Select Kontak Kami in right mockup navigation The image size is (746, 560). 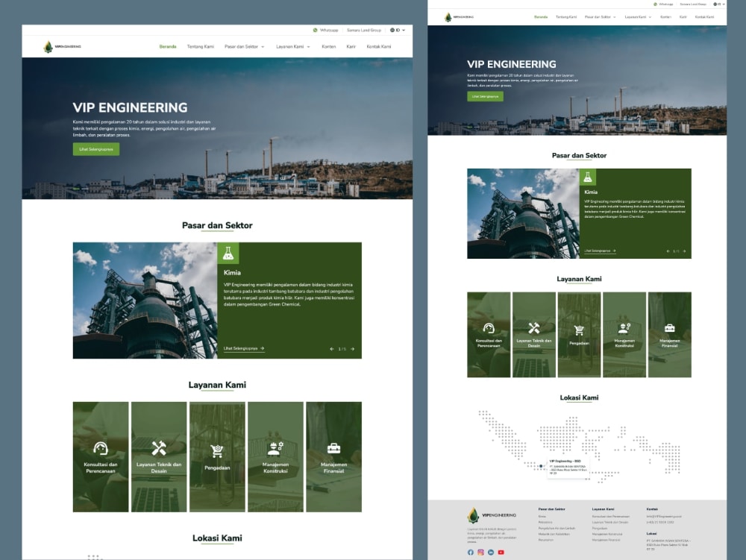pos(705,17)
